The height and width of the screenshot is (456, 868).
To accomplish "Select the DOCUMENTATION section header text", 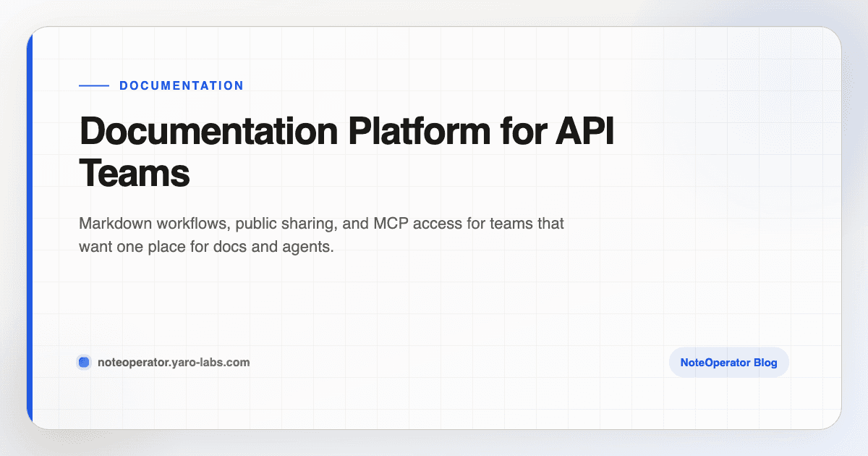I will 181,85.
